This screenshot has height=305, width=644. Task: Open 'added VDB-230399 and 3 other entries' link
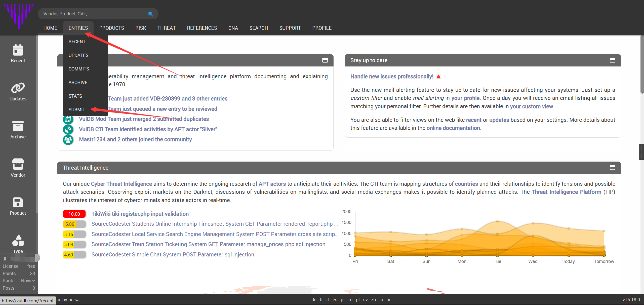click(x=168, y=99)
